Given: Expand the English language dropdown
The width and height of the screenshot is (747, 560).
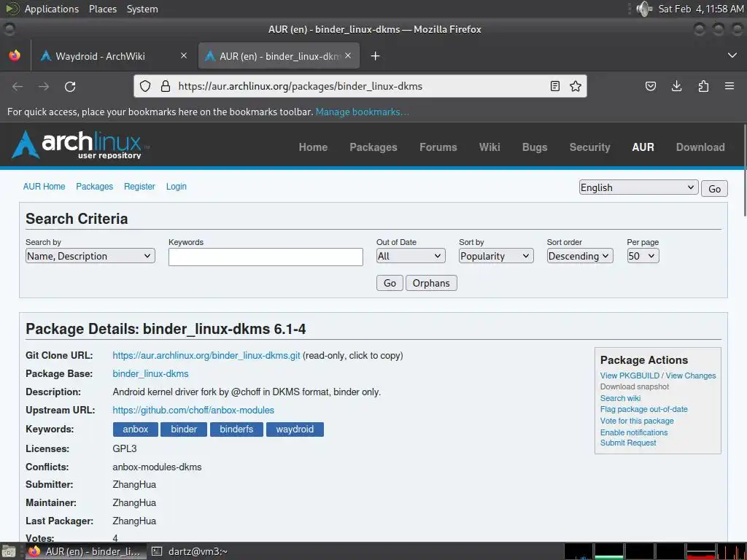Looking at the screenshot, I should click(638, 187).
